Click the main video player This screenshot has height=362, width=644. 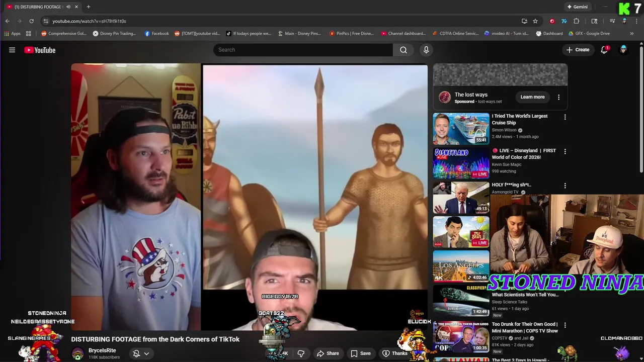249,197
